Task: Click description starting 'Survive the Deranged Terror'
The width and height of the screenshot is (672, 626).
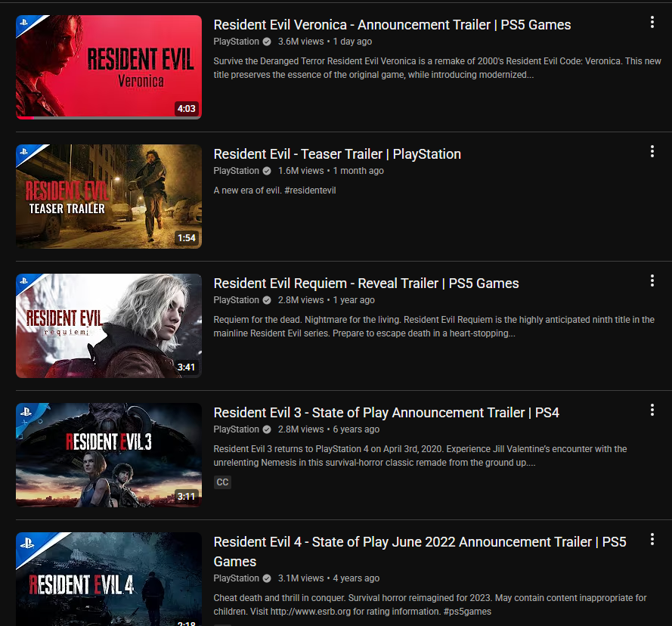Action: 437,68
